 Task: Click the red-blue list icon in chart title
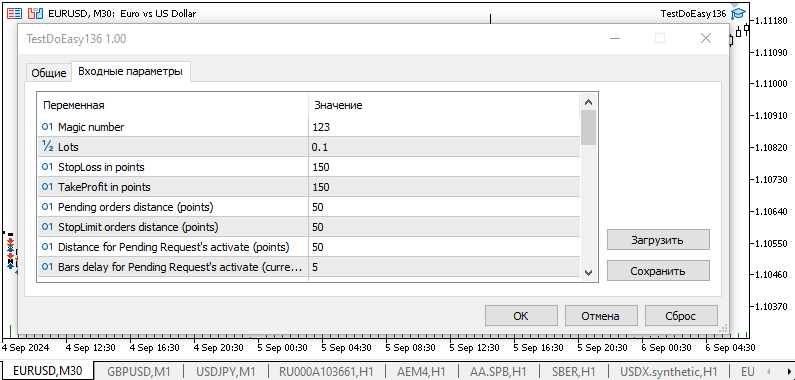coord(15,14)
